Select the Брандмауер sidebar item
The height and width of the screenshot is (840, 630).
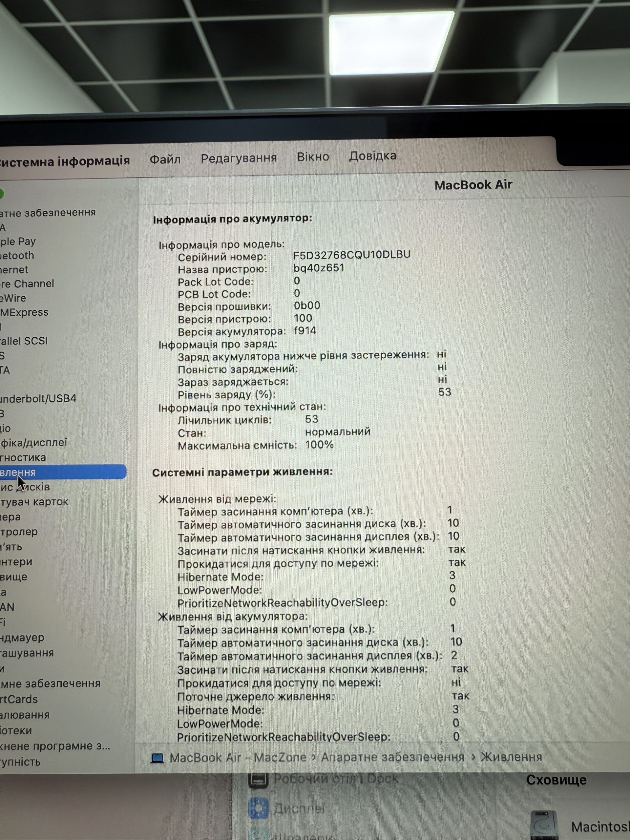22,638
